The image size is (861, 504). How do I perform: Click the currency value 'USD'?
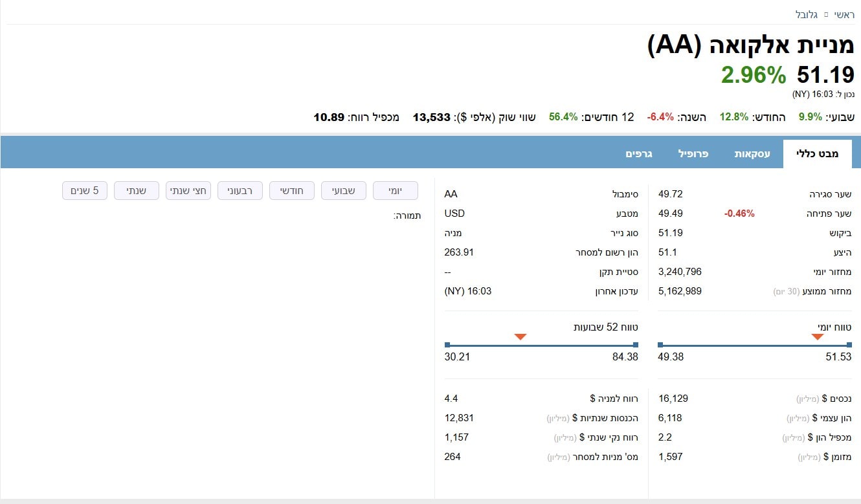tap(455, 214)
